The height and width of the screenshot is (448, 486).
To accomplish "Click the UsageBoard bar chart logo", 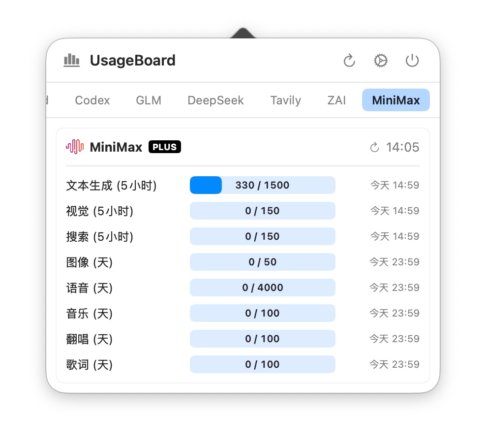I will 72,60.
